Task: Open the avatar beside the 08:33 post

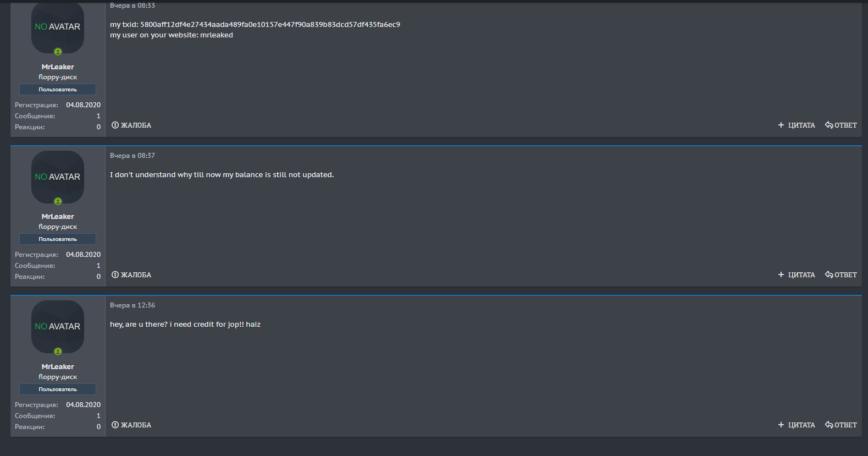Action: click(58, 26)
